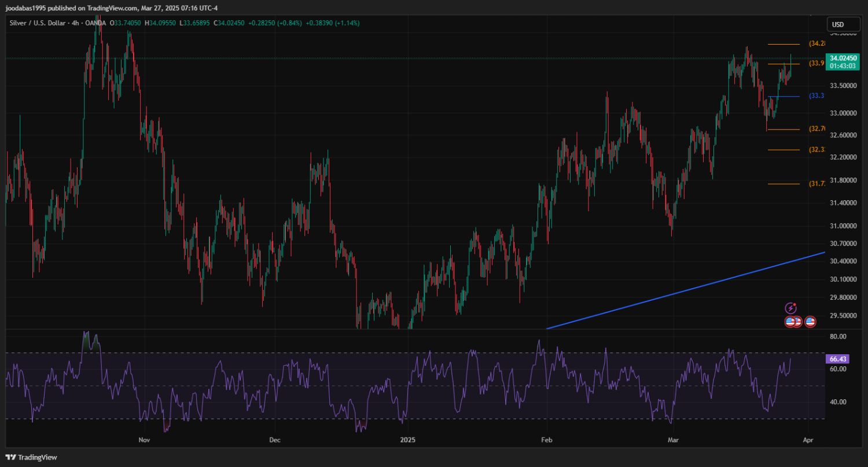
Task: Click the Nov label on time axis
Action: click(x=145, y=440)
